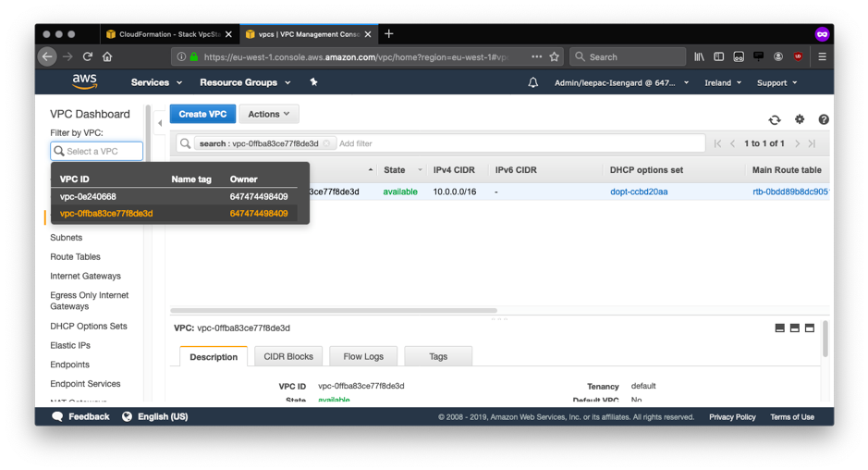This screenshot has height=470, width=868.
Task: Click the browser Search box
Action: [628, 56]
